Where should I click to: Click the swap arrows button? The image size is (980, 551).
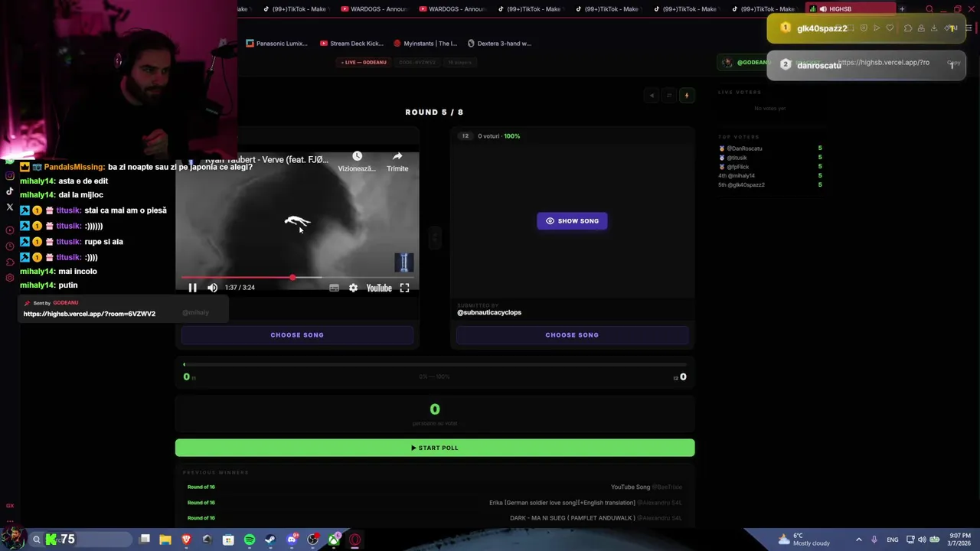(669, 96)
